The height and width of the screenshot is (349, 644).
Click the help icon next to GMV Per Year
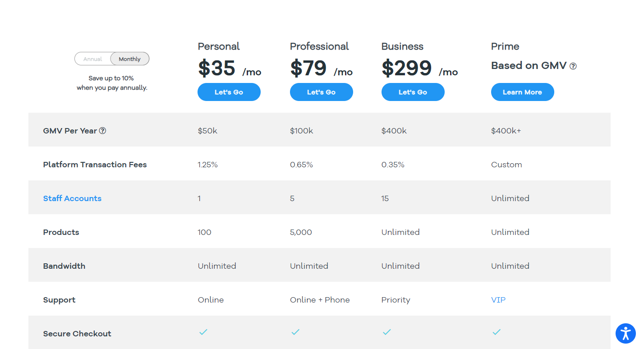pos(102,131)
